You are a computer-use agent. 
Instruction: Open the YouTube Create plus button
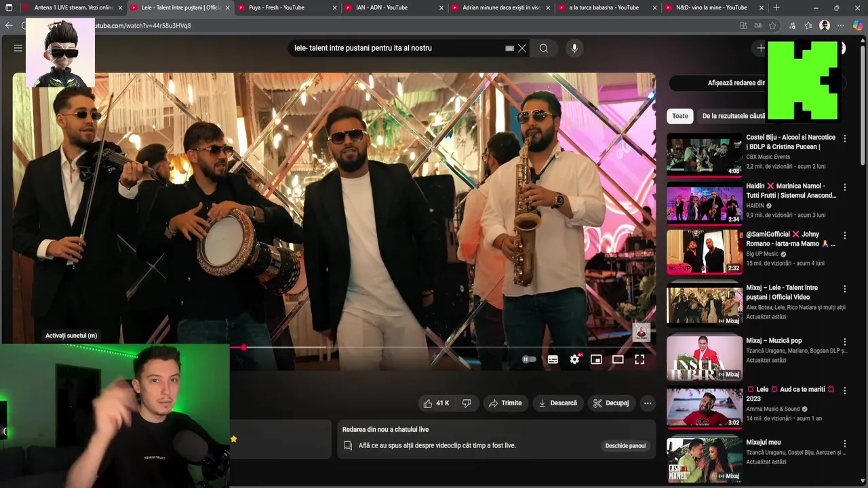[x=761, y=48]
